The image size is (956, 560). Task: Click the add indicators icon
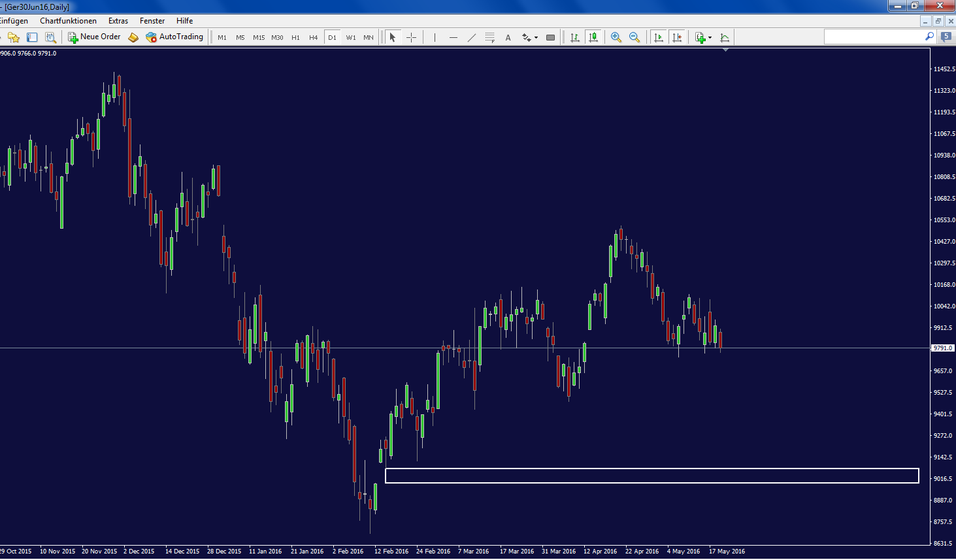point(700,37)
